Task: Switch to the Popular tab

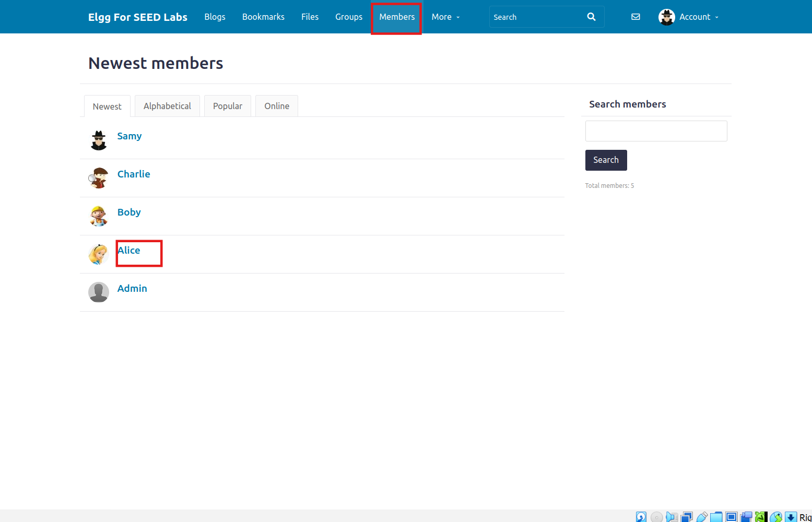Action: click(x=228, y=106)
